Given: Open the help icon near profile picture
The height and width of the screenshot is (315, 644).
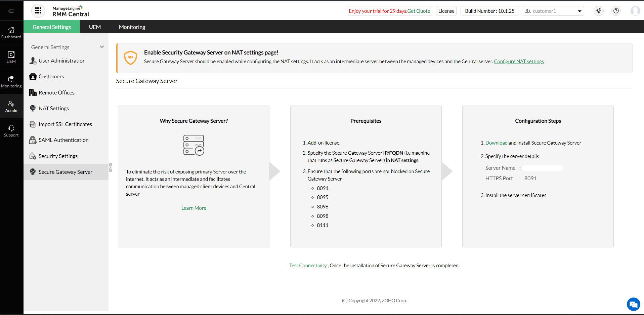Looking at the screenshot, I should click(616, 11).
